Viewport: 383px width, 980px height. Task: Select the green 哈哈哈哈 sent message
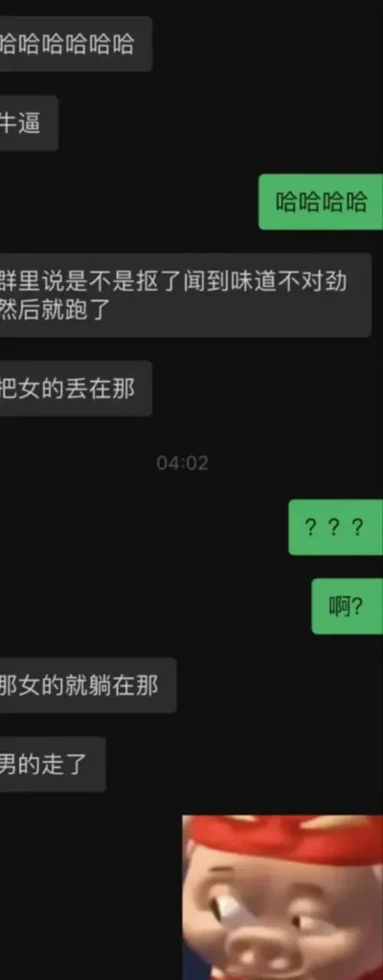(x=321, y=202)
